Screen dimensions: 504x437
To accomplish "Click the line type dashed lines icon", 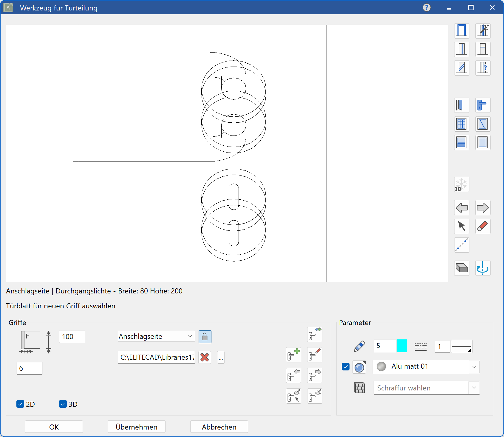I will coord(421,347).
